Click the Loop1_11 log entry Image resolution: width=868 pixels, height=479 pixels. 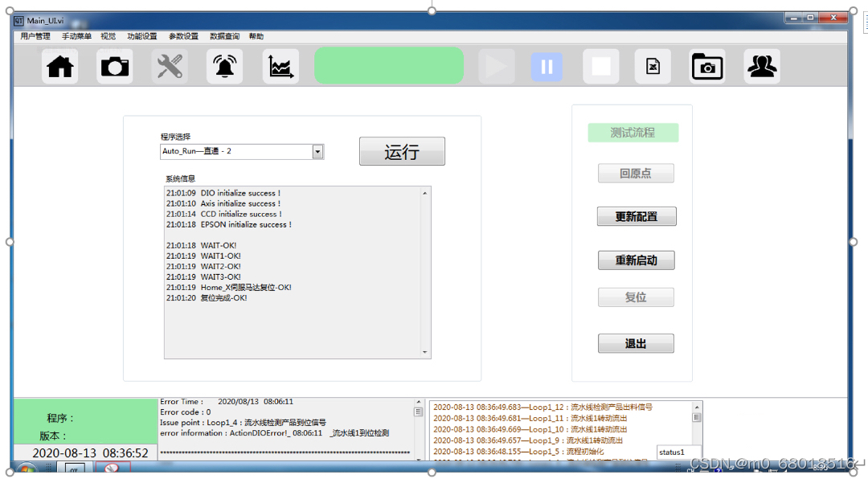pos(530,418)
